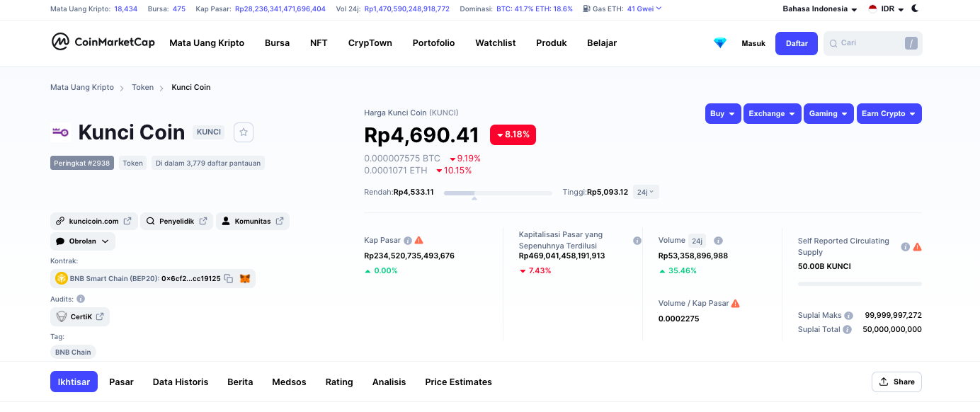
Task: Click the BNB Smart Chain logo icon
Action: pos(62,279)
